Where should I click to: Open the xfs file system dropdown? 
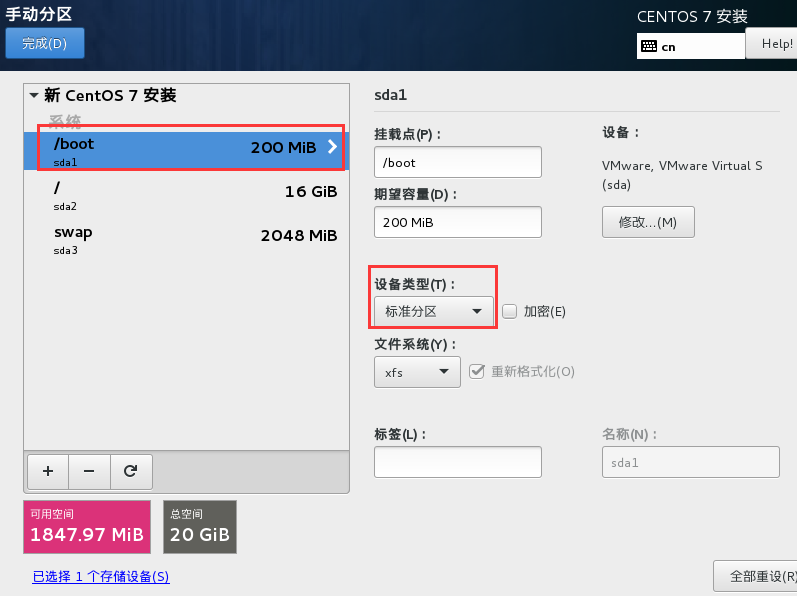point(417,372)
